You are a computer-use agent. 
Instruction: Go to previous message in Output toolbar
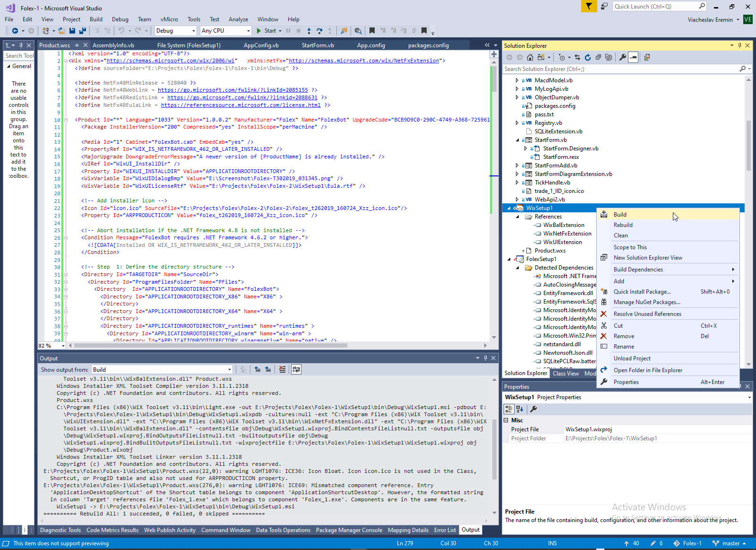coord(258,369)
